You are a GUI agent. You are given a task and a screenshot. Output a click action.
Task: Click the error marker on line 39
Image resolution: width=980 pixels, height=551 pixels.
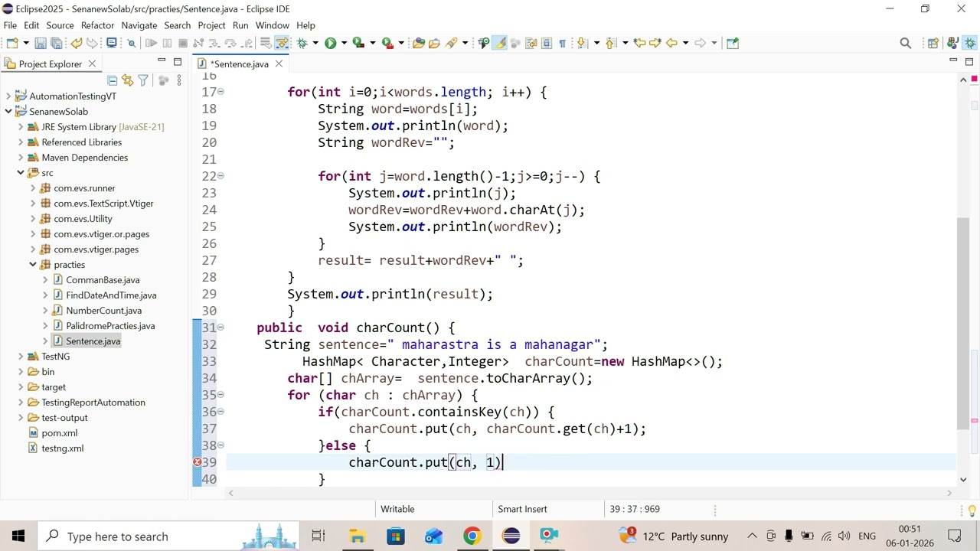[x=197, y=462]
